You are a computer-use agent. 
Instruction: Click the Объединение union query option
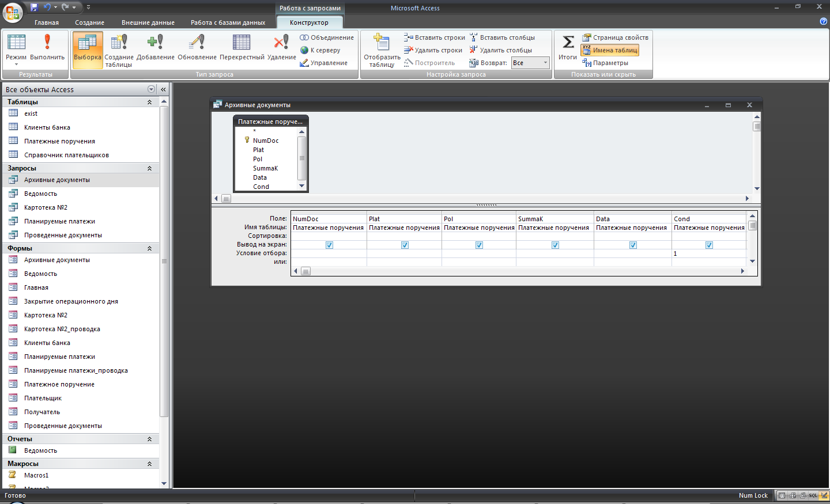pyautogui.click(x=327, y=37)
